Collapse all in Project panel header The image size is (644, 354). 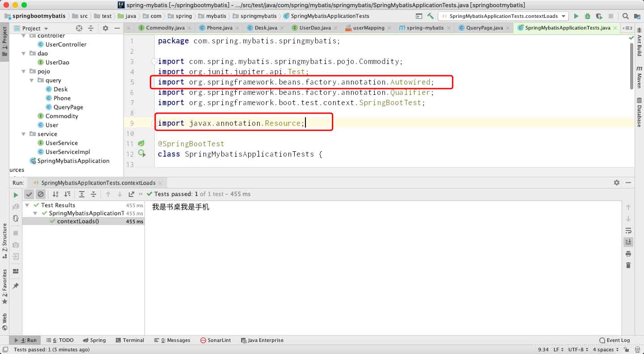click(91, 28)
